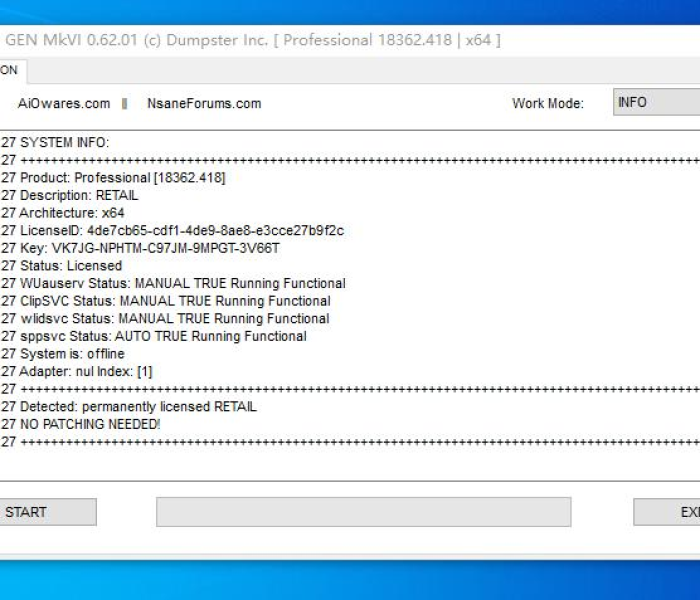
Task: Open the AiOwares.com link
Action: click(x=64, y=103)
